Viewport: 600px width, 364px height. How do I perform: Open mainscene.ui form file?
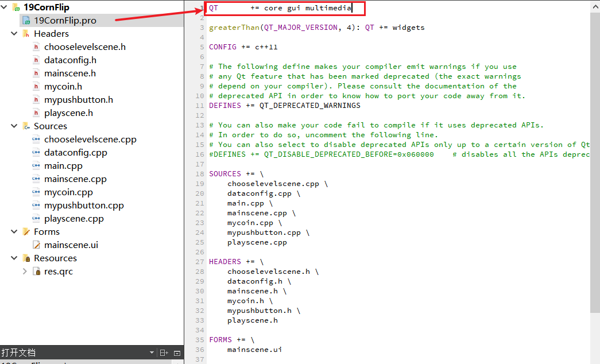click(x=71, y=245)
